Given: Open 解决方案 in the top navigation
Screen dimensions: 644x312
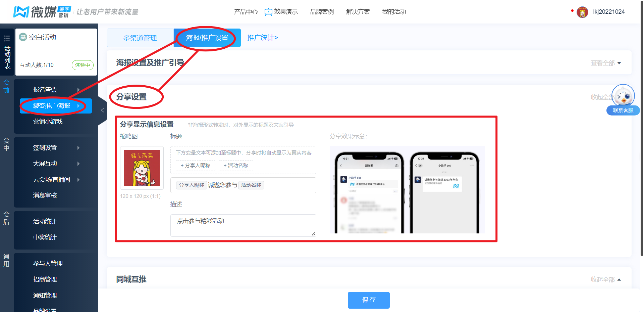Looking at the screenshot, I should 358,12.
